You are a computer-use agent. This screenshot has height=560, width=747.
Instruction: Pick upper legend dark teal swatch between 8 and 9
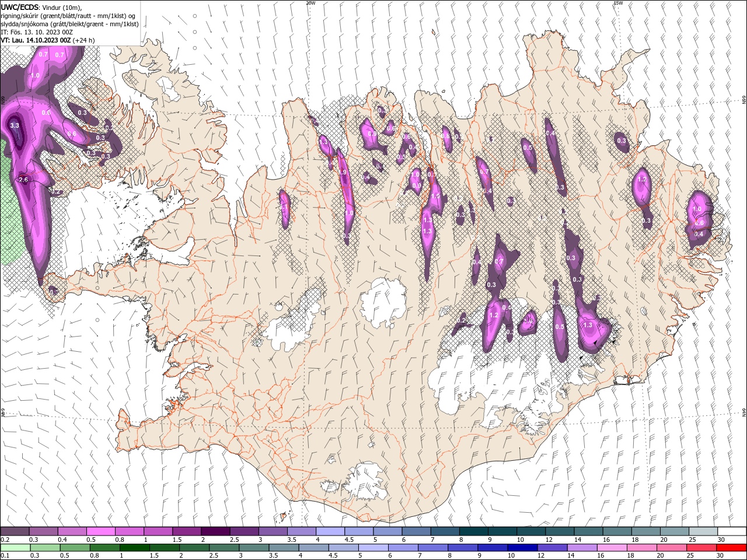(x=474, y=531)
